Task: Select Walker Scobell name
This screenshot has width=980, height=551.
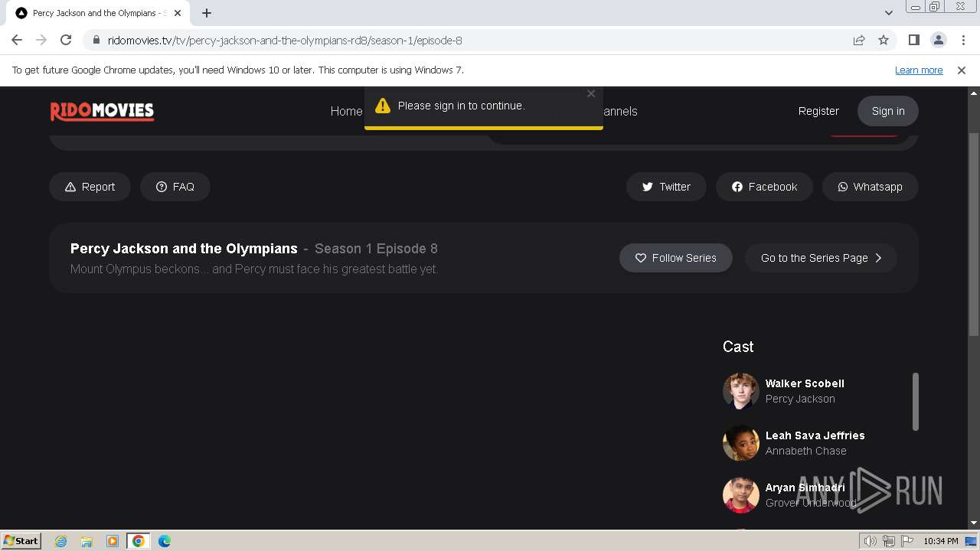Action: pyautogui.click(x=805, y=383)
